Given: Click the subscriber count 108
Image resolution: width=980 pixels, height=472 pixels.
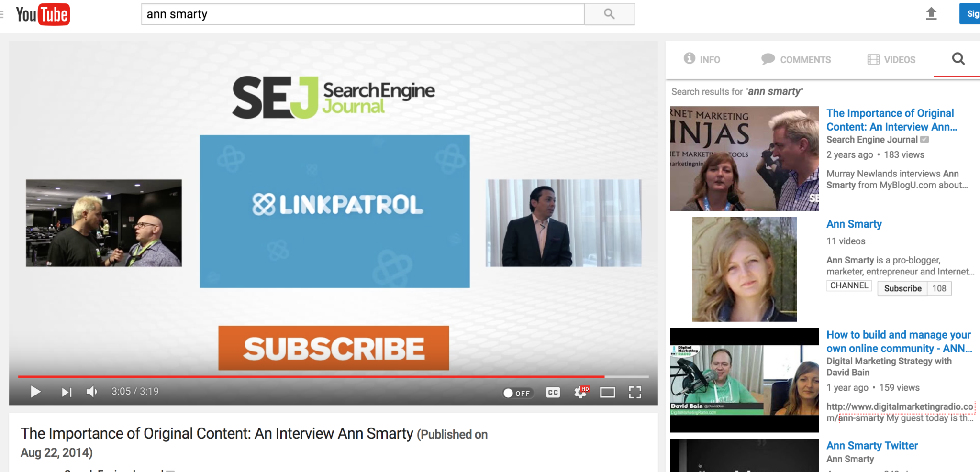Looking at the screenshot, I should pyautogui.click(x=939, y=288).
